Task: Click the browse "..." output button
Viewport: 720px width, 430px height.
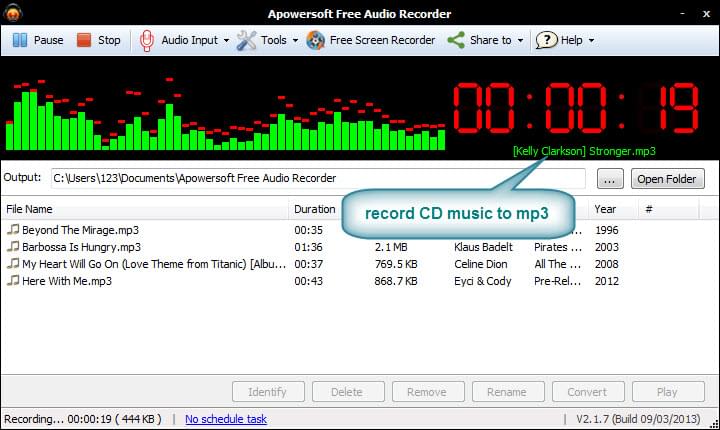Action: [x=611, y=179]
